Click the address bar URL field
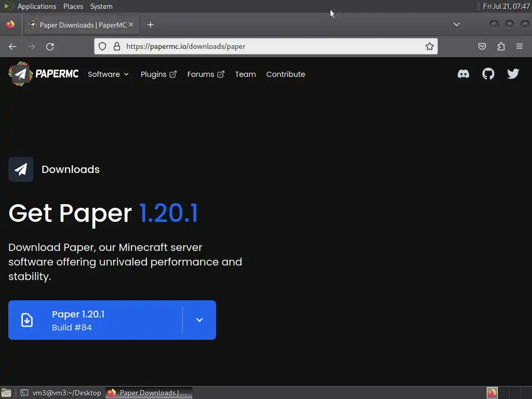This screenshot has height=399, width=532. click(265, 46)
